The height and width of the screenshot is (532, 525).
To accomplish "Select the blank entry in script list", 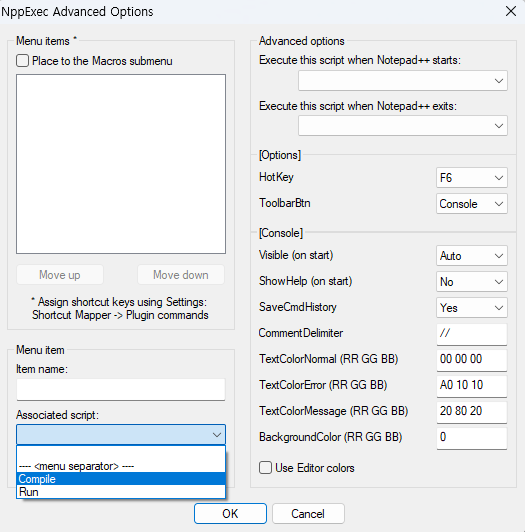I will [x=121, y=453].
